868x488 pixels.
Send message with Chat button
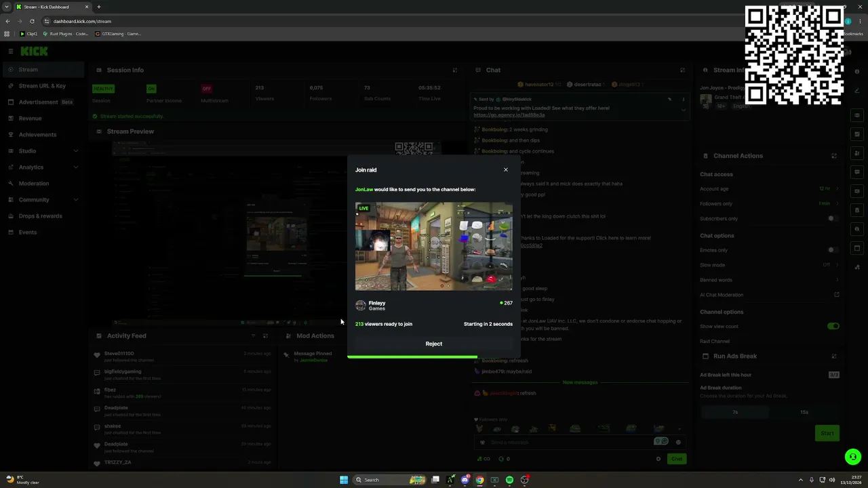(x=677, y=459)
